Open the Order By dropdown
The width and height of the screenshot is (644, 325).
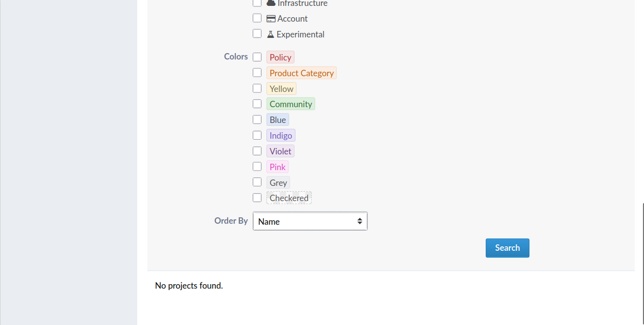click(x=310, y=221)
